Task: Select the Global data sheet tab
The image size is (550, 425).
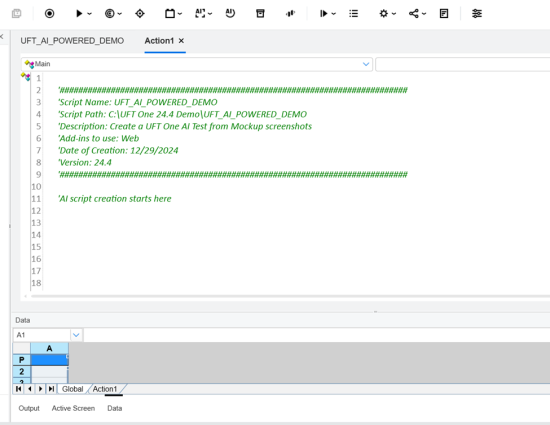Action: coord(73,389)
